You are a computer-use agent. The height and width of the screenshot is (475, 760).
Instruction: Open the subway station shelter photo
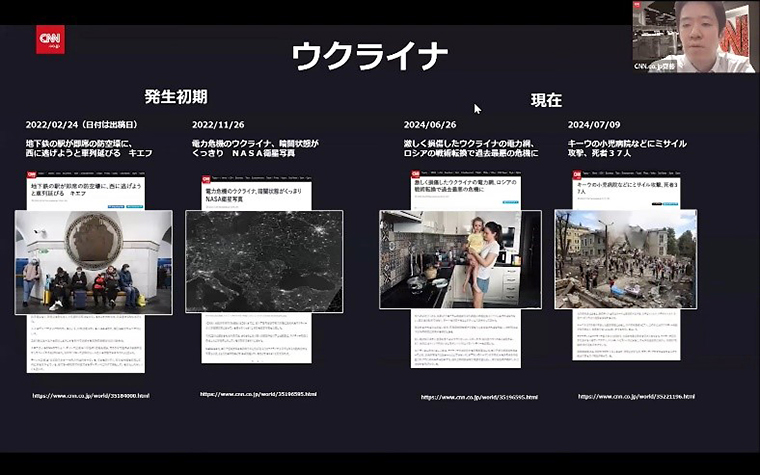(x=94, y=262)
